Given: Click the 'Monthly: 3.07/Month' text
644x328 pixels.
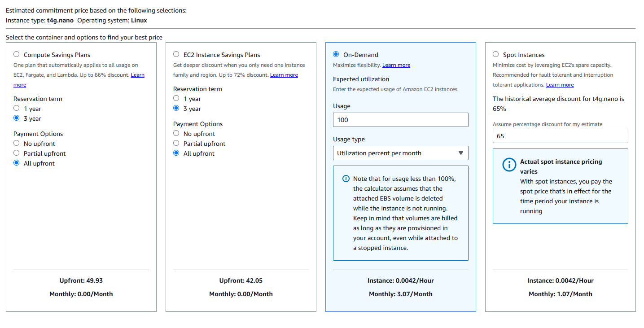Looking at the screenshot, I should click(401, 294).
